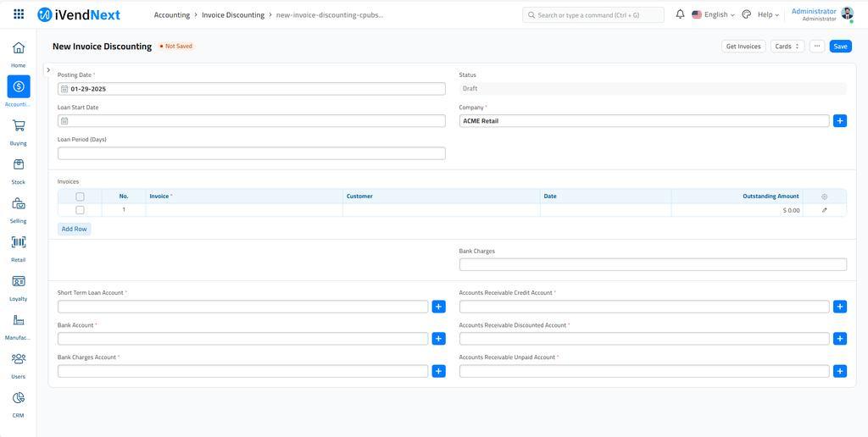Open the Stock module icon
This screenshot has width=868, height=437.
click(19, 164)
